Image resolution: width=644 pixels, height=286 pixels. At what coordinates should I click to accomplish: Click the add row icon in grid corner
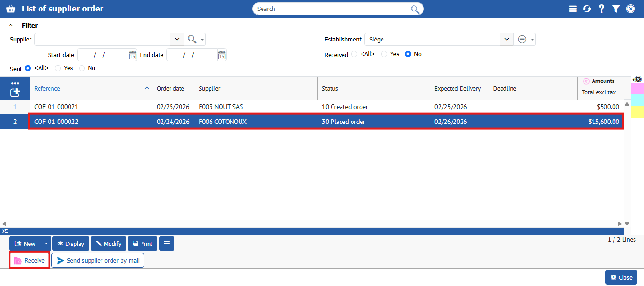[15, 92]
